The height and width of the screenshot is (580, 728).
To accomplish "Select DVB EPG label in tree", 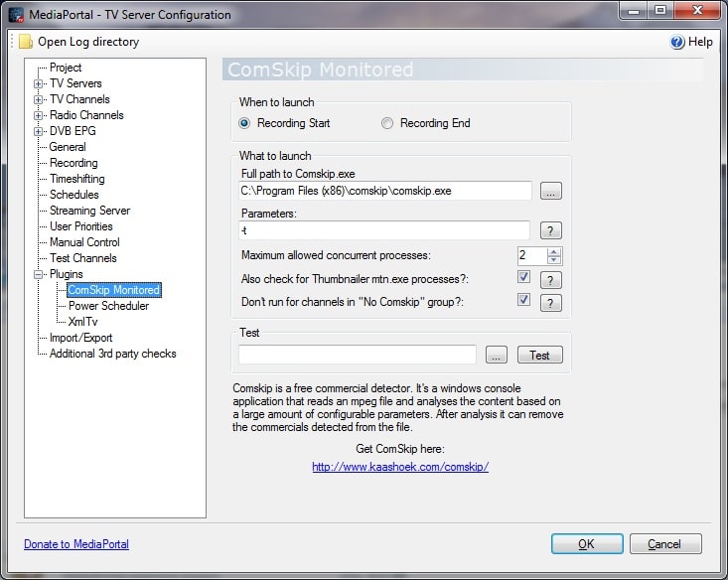I will (x=73, y=131).
